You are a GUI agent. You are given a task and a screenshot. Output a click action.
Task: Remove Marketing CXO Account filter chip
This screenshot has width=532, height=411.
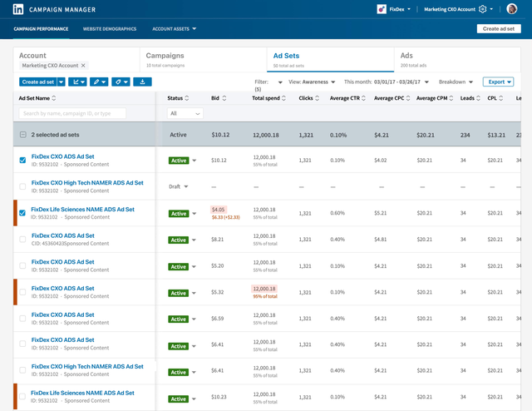coord(83,65)
